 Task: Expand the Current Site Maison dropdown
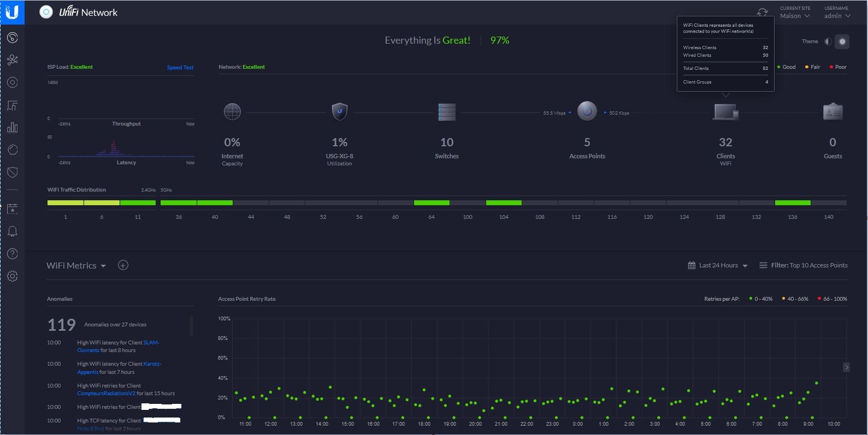tap(795, 16)
